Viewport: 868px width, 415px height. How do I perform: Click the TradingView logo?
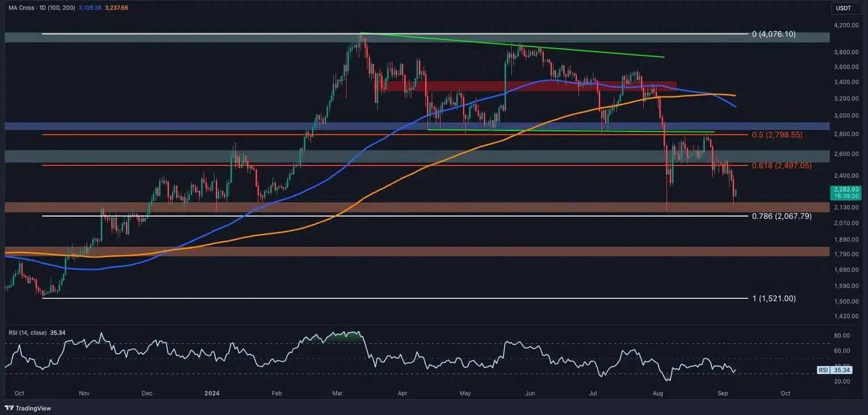27,408
